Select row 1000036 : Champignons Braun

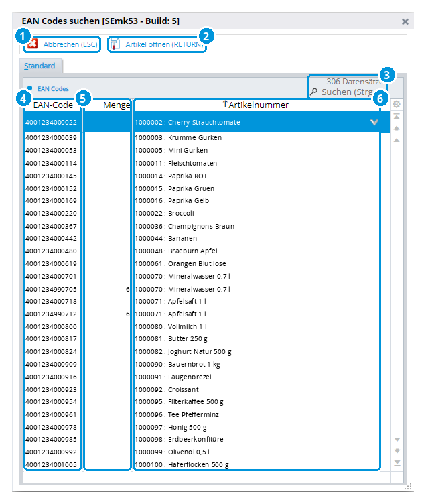coord(207,226)
